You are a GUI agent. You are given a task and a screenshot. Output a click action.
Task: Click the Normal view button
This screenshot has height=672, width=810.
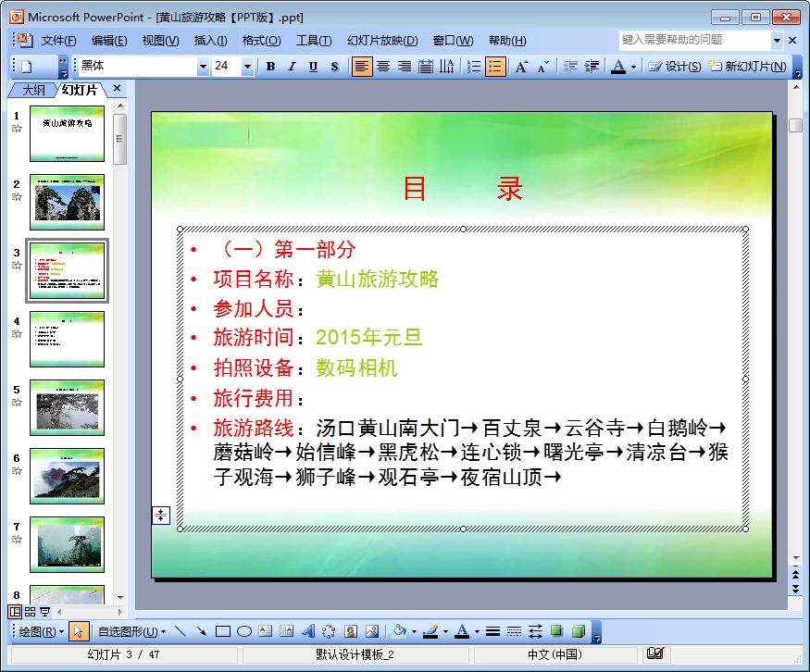[x=15, y=612]
